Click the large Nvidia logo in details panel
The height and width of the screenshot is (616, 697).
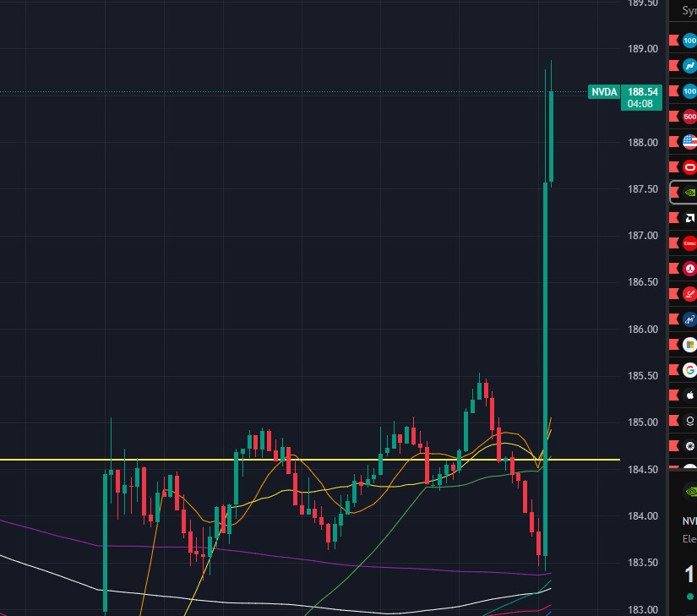coord(691,491)
